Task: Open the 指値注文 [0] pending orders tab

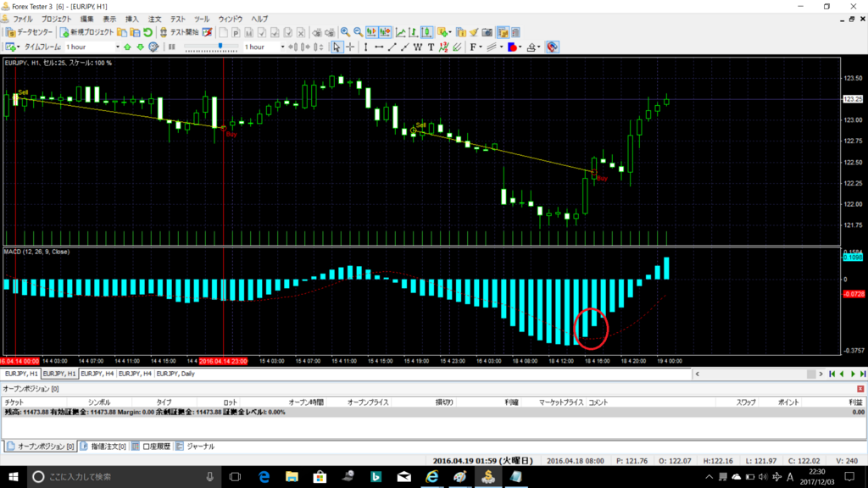Action: [103, 446]
